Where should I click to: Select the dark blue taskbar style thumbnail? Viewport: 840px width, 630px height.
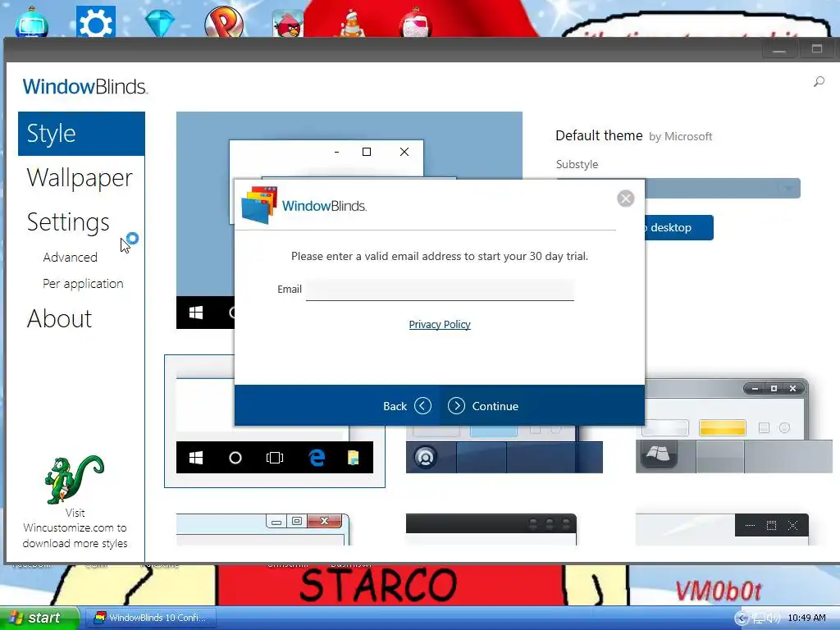pyautogui.click(x=504, y=450)
